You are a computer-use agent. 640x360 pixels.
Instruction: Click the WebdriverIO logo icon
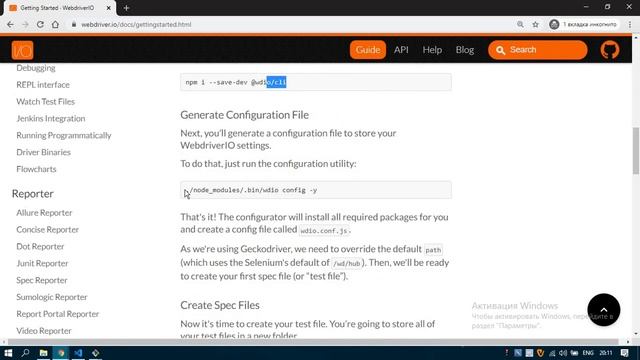[x=22, y=50]
